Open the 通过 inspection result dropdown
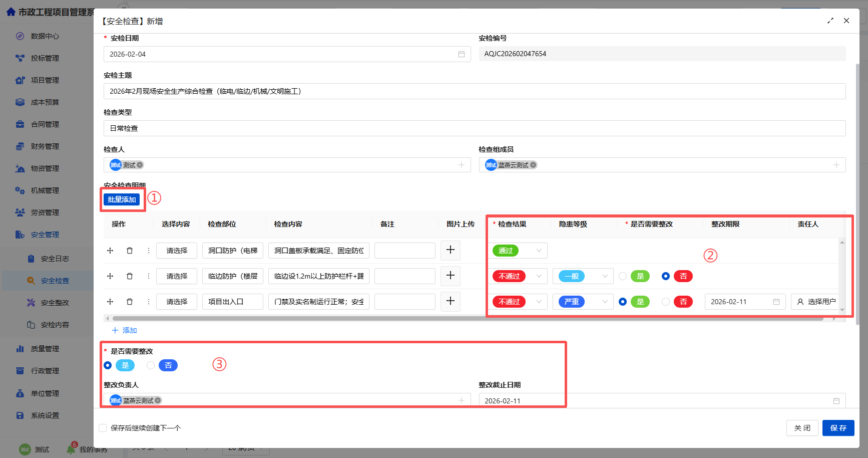868x458 pixels. click(519, 250)
